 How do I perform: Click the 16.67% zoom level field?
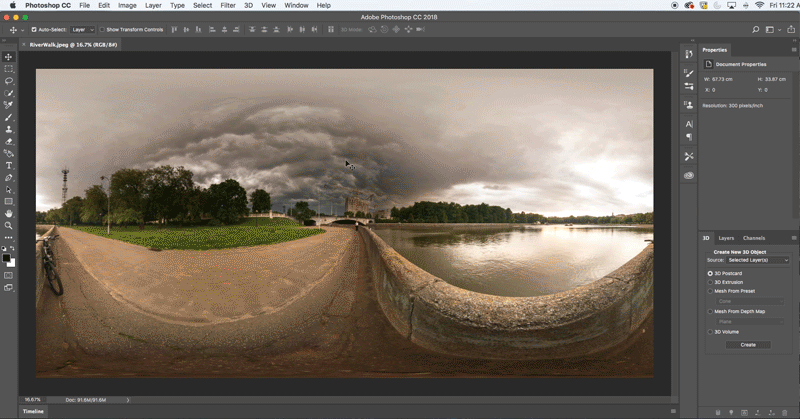33,400
